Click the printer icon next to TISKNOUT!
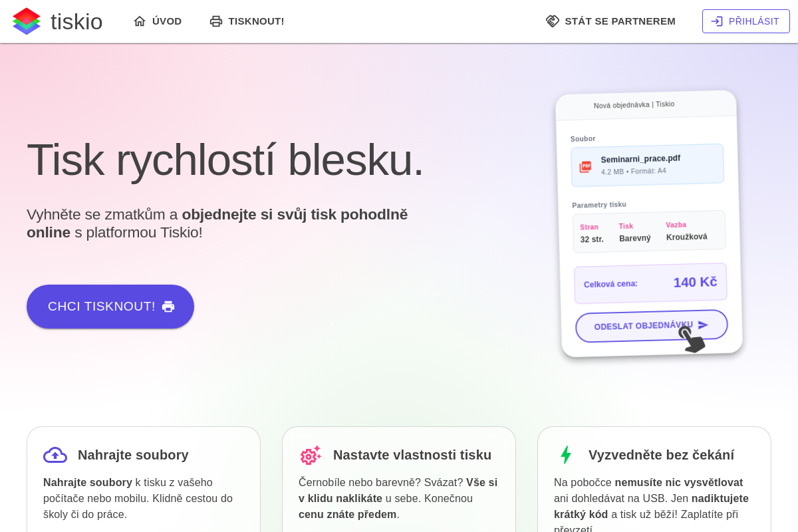This screenshot has height=532, width=798. point(216,21)
